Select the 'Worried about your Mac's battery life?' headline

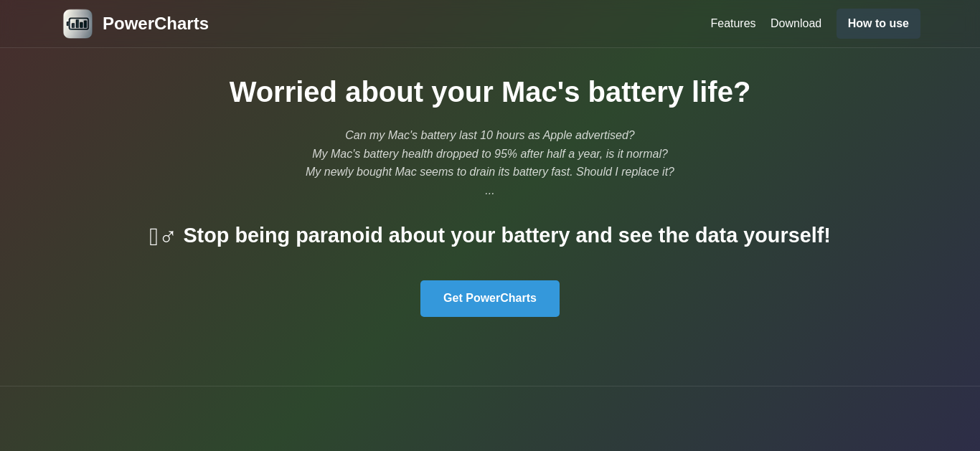(490, 92)
